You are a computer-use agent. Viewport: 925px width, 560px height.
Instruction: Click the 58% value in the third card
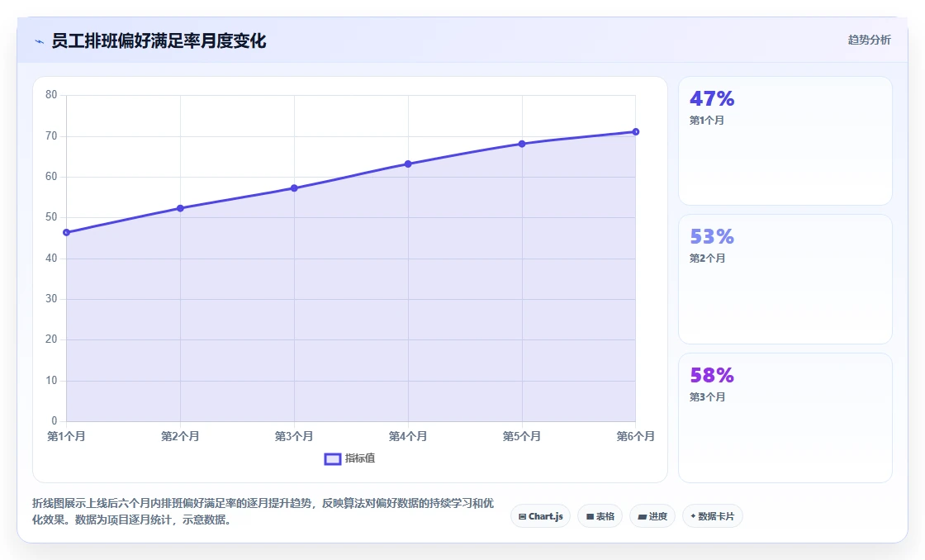712,375
